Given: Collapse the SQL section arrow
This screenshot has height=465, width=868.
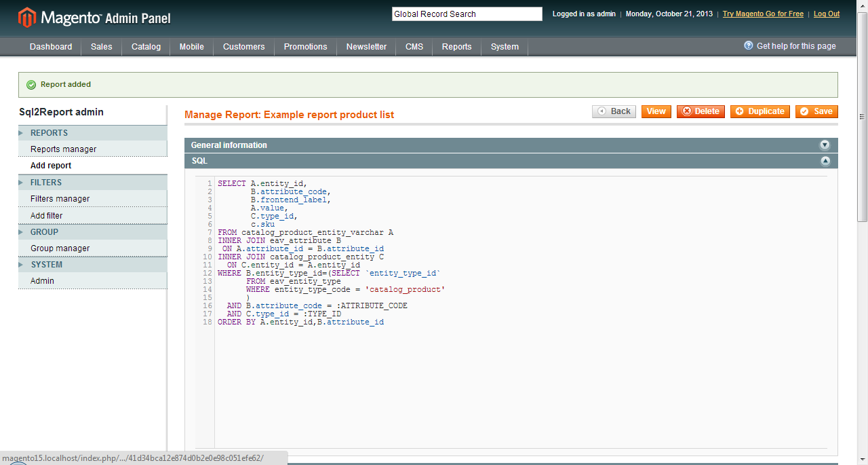Looking at the screenshot, I should (825, 162).
